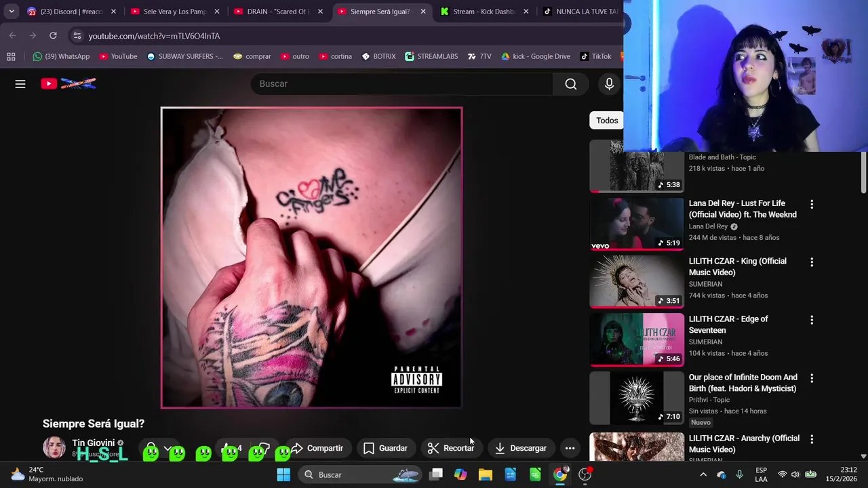The image size is (868, 488).
Task: Close the Discord tab
Action: (113, 12)
